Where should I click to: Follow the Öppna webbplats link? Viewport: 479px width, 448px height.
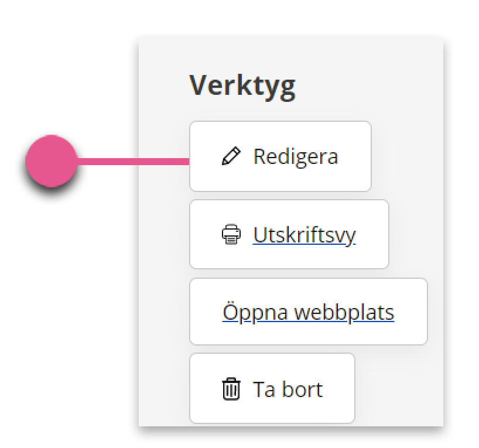[308, 312]
